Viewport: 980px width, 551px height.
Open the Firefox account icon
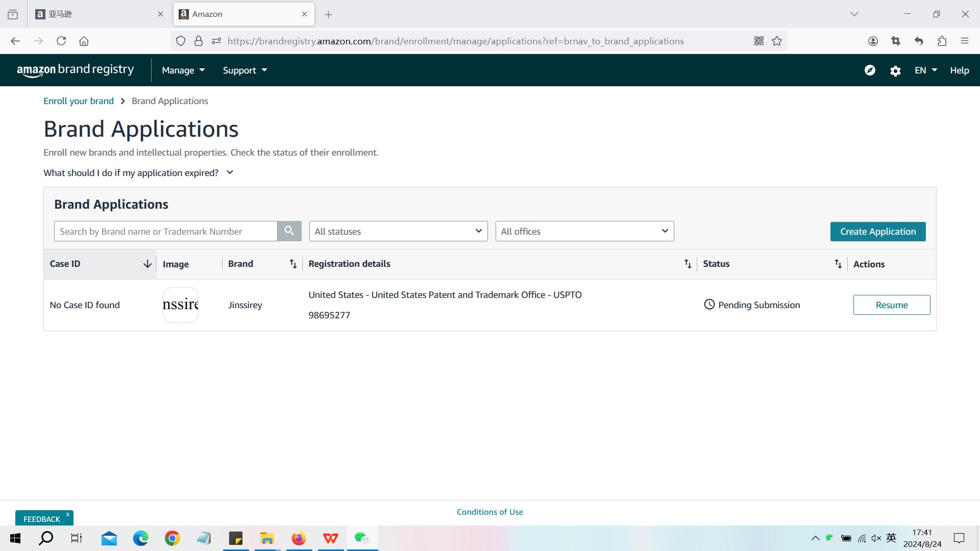click(873, 41)
